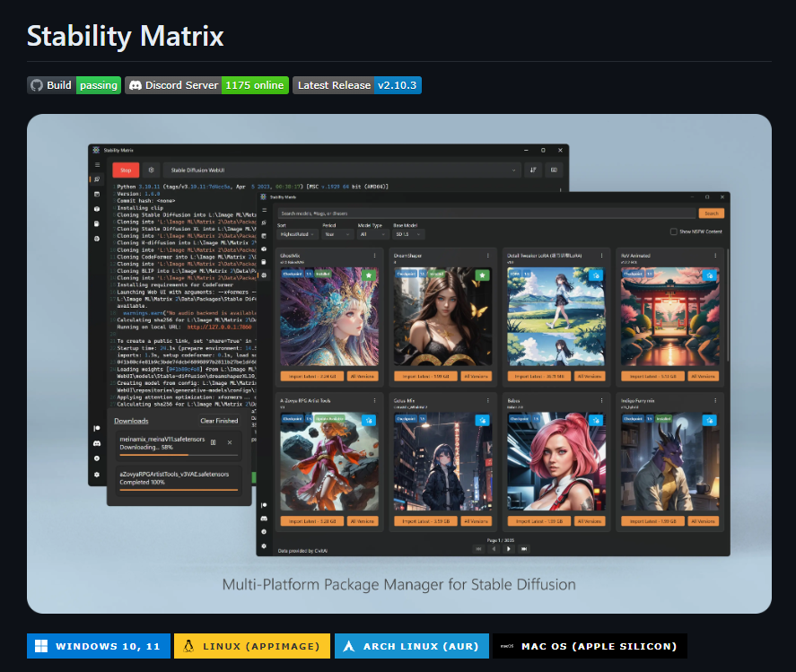Open launch options gear next to Stop
Screen dimensions: 796x672
[151, 170]
